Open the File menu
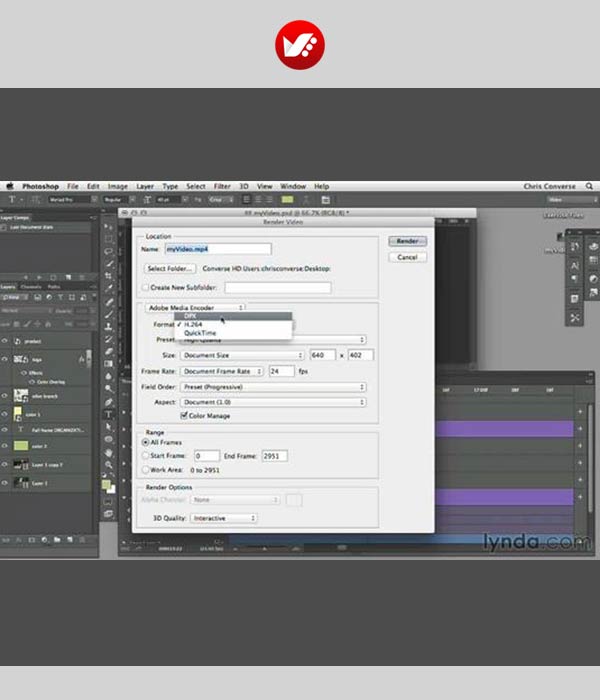The height and width of the screenshot is (700, 600). point(73,186)
